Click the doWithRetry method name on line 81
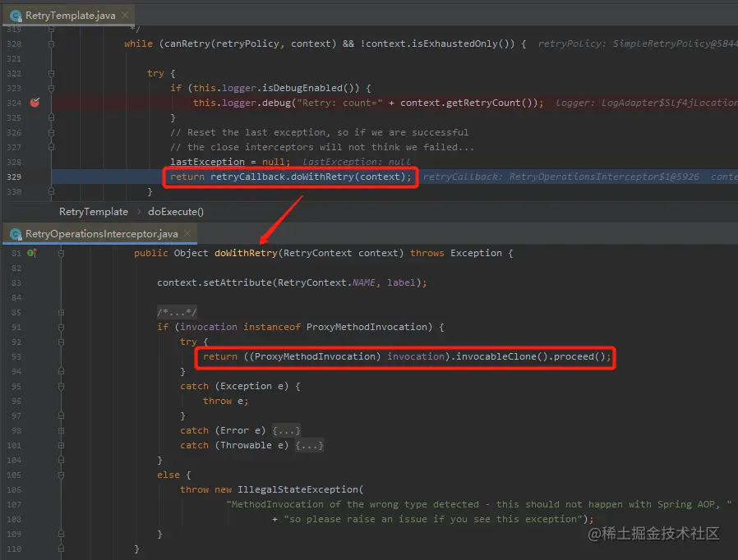The image size is (738, 560). (x=246, y=253)
